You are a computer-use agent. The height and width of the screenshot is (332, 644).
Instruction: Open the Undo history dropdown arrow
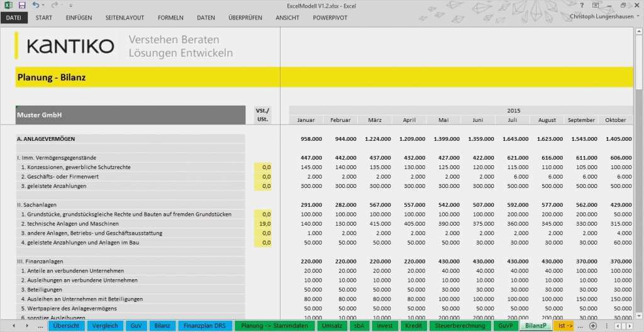pyautogui.click(x=44, y=5)
